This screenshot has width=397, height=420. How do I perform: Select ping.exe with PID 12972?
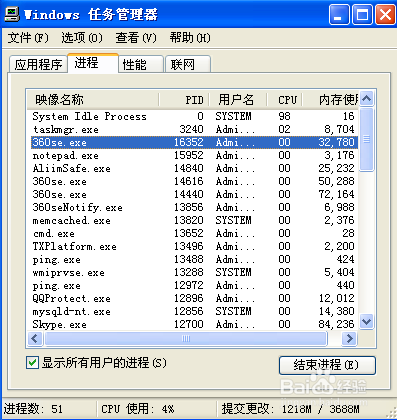(193, 285)
